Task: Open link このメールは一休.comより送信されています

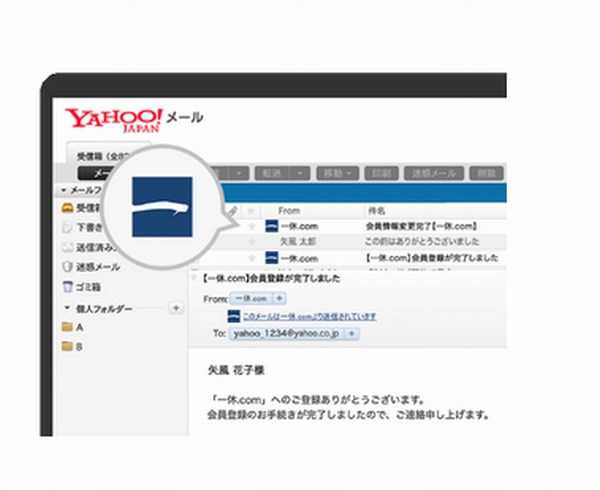Action: [x=309, y=316]
